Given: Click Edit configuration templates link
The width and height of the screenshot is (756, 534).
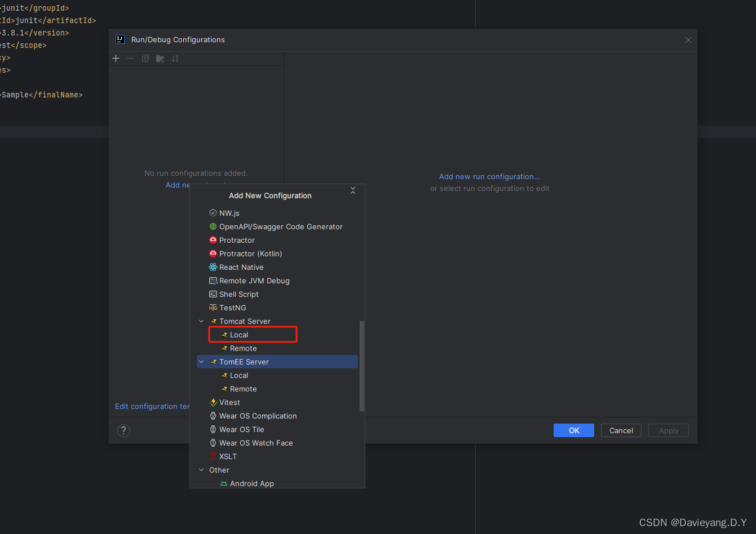Looking at the screenshot, I should 152,406.
